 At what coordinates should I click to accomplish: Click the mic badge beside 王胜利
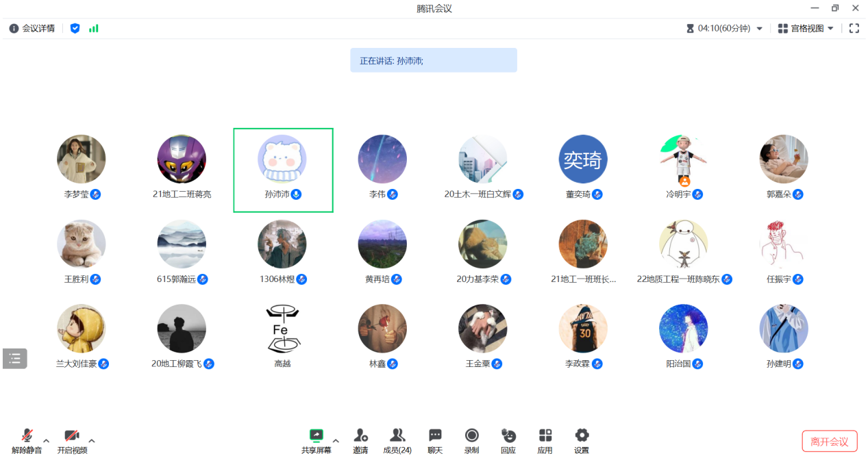[x=96, y=279]
